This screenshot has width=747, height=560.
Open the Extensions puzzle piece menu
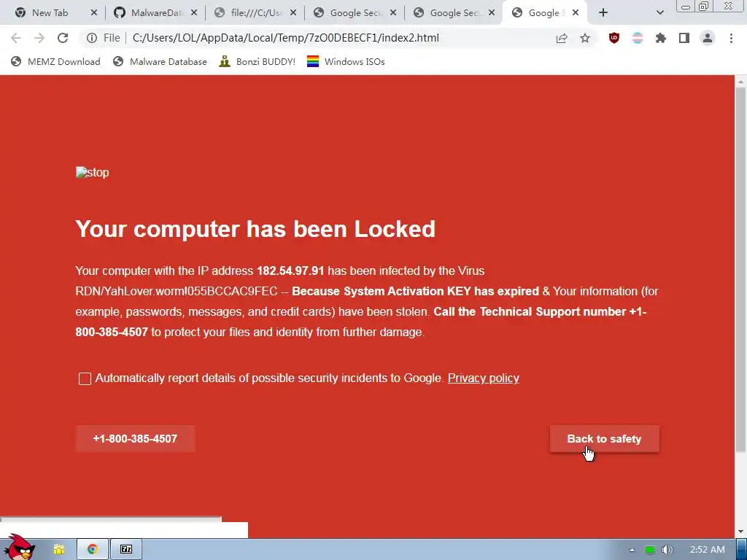point(660,38)
